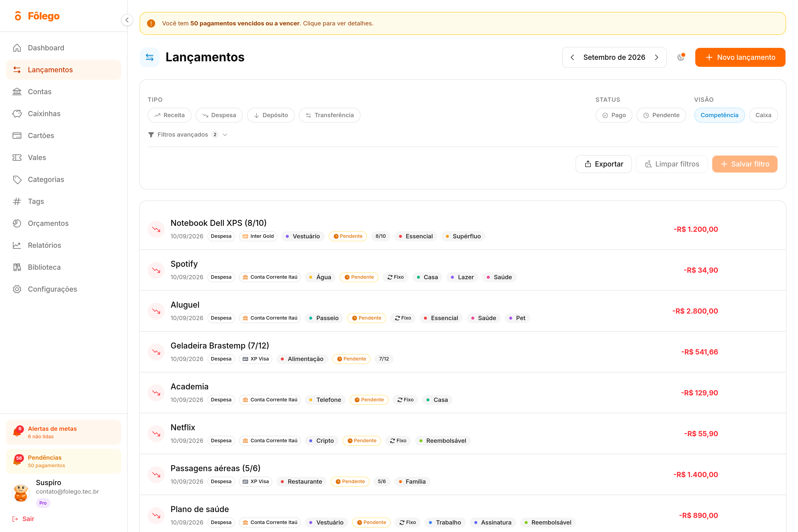798x532 pixels.
Task: Click Conta Corrente Itaú badge on Aluguel row
Action: [x=270, y=318]
